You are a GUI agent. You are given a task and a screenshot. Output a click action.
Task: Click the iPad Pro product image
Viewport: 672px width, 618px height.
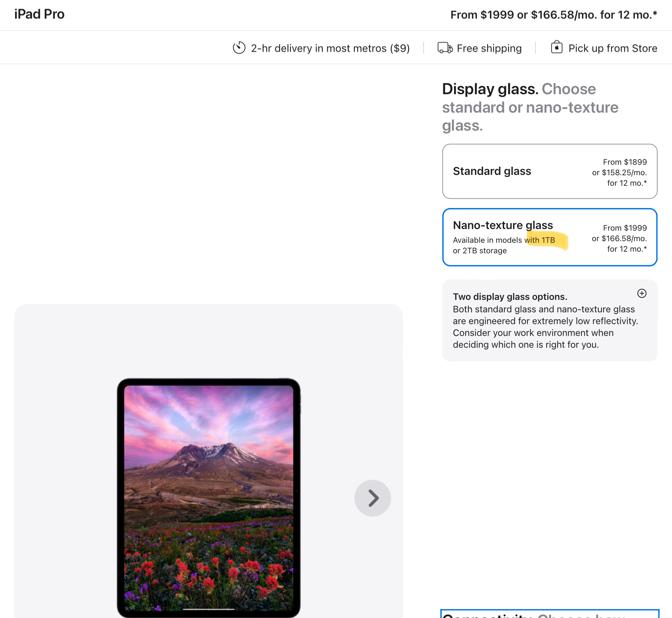[x=209, y=498]
